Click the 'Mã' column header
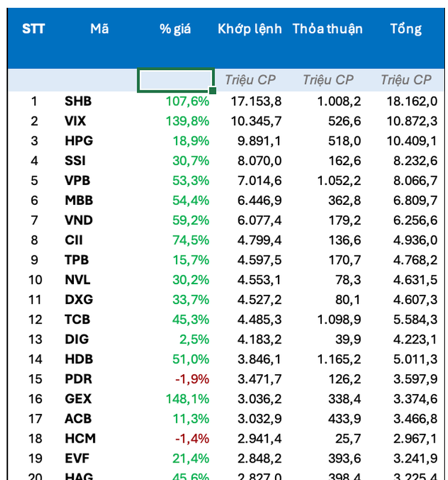 (100, 29)
